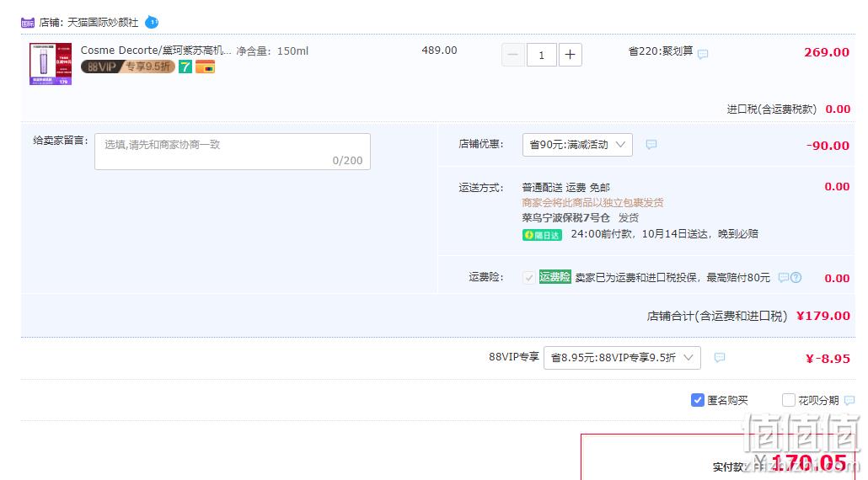This screenshot has height=480, width=868.
Task: Click the green 隔日达 delivery badge
Action: pos(542,235)
